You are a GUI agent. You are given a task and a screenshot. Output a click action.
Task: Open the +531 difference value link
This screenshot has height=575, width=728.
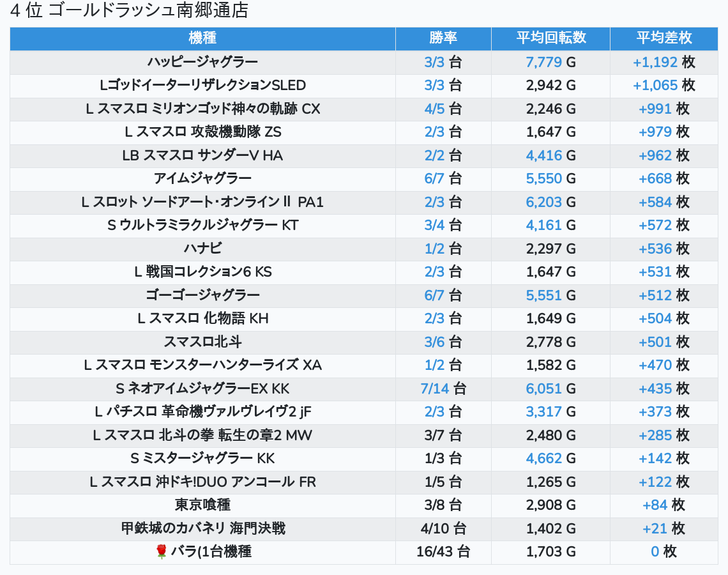click(x=655, y=272)
